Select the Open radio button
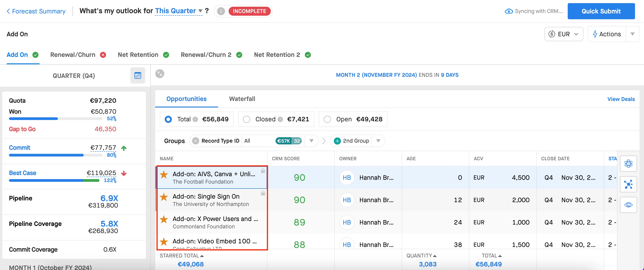 327,119
